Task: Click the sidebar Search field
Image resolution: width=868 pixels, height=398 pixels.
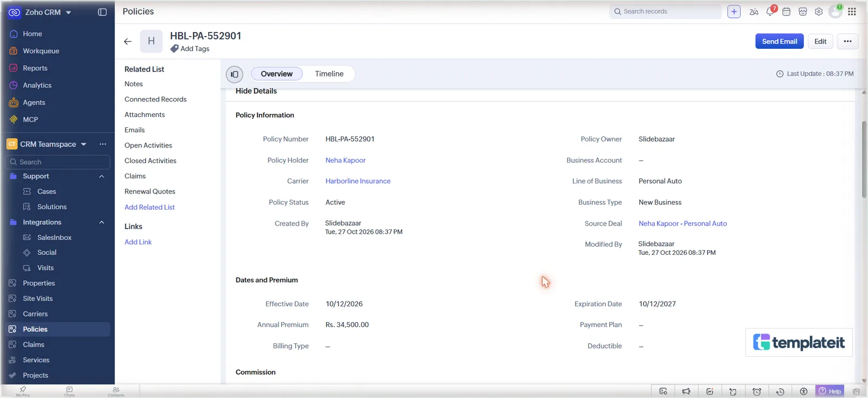Action: (x=58, y=162)
